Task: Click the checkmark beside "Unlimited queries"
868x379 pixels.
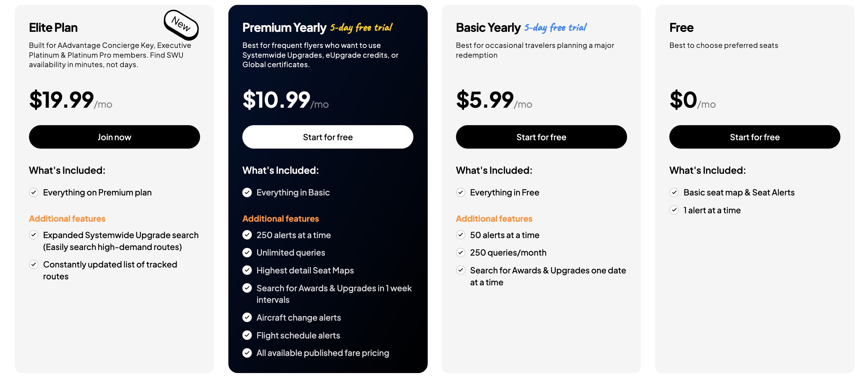Action: 247,252
